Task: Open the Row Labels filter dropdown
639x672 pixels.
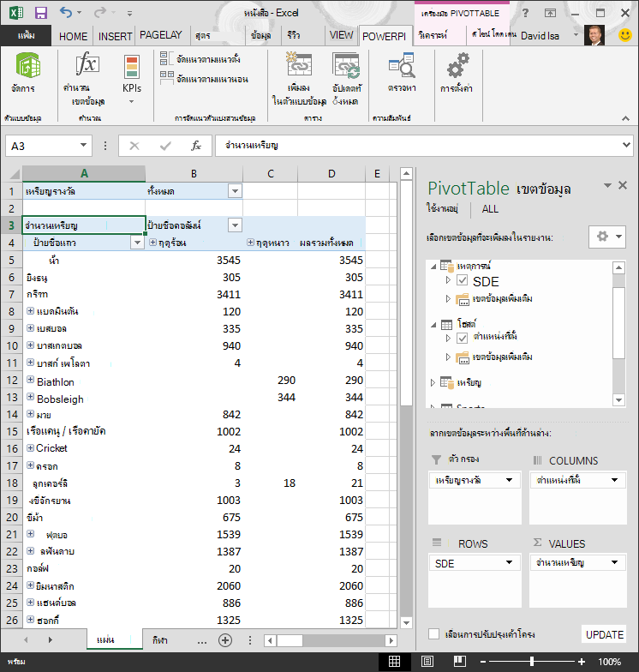Action: click(x=137, y=243)
